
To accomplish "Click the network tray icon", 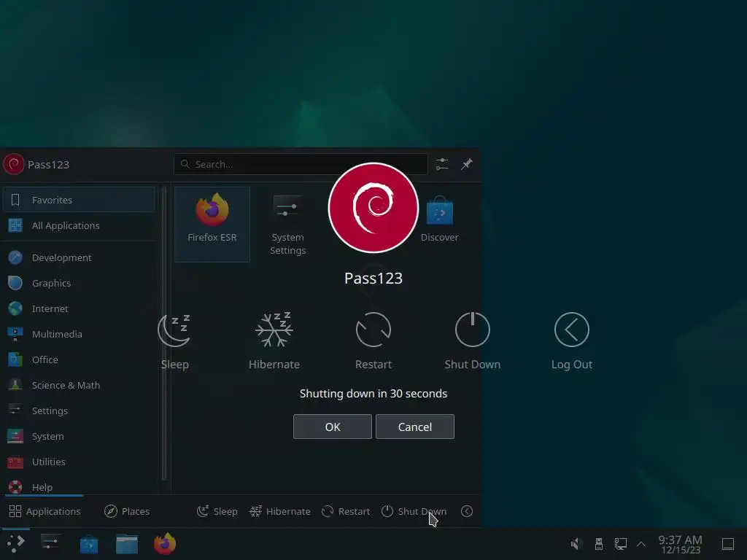I will point(620,543).
